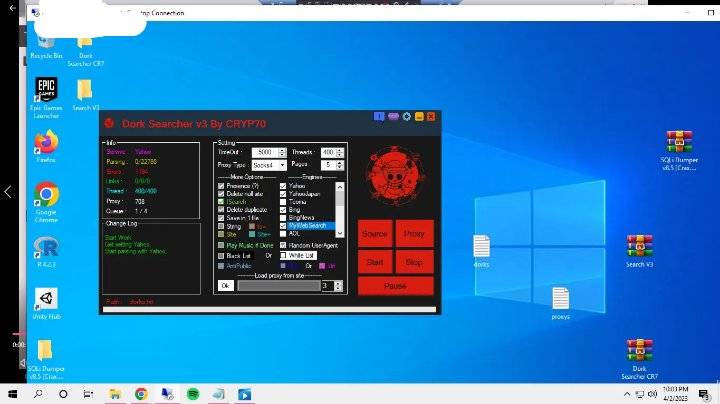The image size is (720, 404).
Task: Toggle the Random UserAgent checkbox
Action: click(283, 245)
